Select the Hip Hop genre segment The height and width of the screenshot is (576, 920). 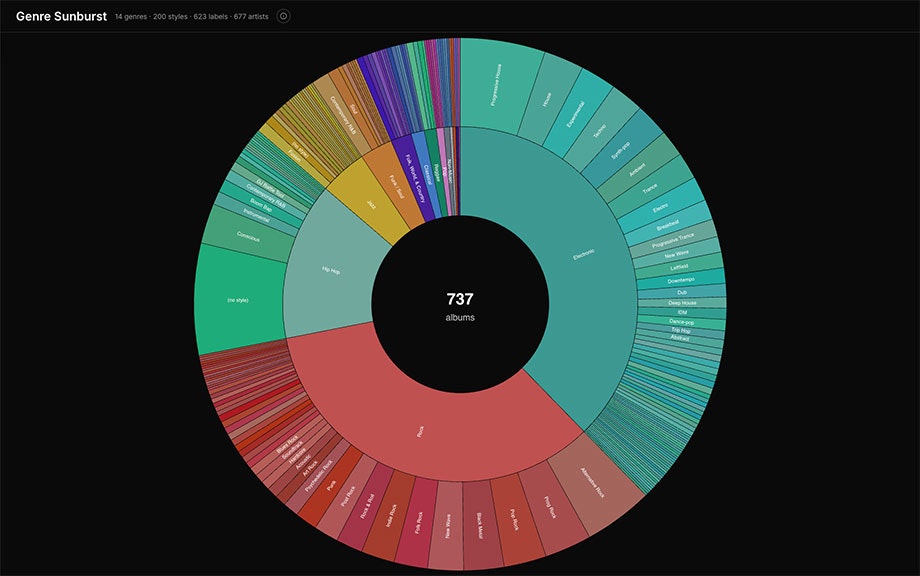(x=330, y=270)
